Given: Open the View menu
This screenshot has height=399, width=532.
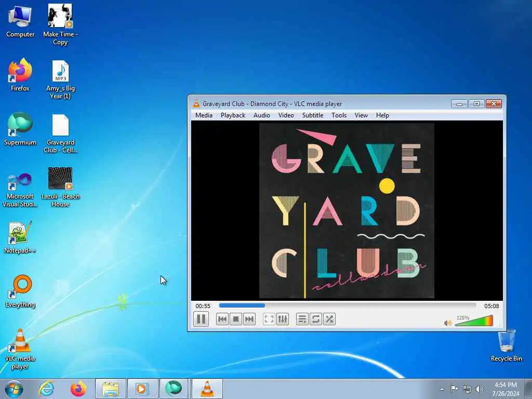Looking at the screenshot, I should point(361,115).
